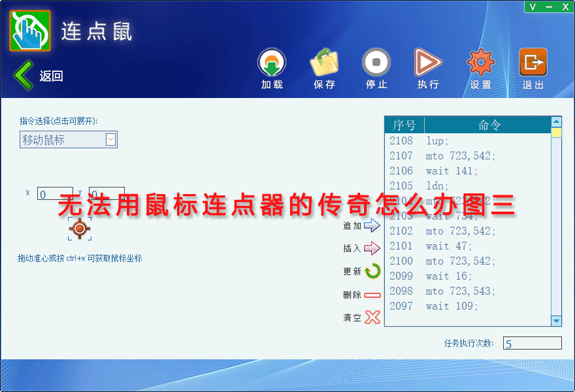The image size is (575, 392).
Task: Click the 任务执行次数 input field
Action: pos(532,343)
